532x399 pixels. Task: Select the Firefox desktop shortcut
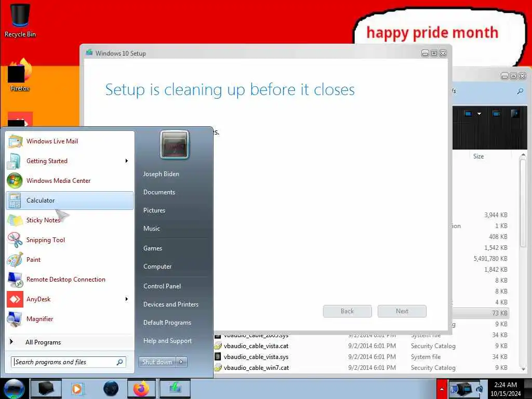(x=20, y=75)
